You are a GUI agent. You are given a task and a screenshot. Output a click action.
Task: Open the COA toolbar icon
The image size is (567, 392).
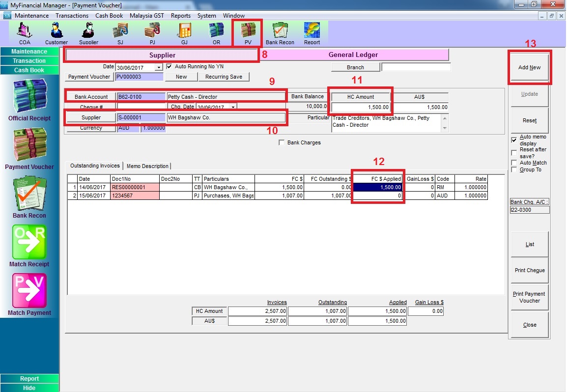[x=25, y=32]
